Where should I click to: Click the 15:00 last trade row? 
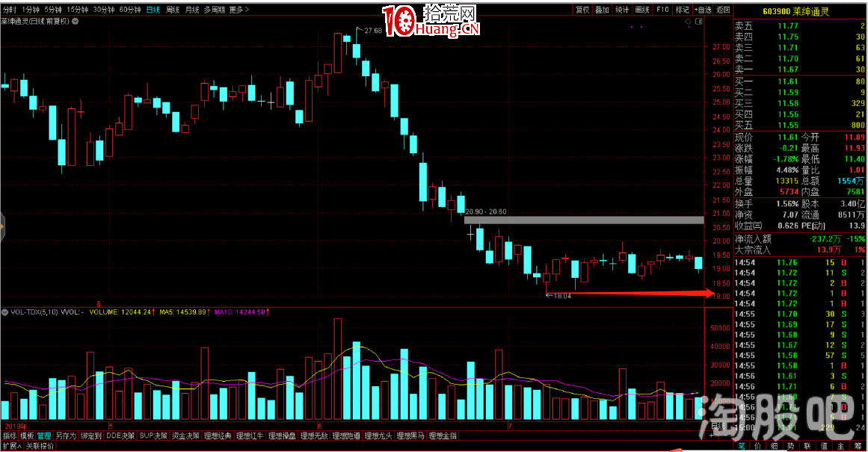click(800, 427)
